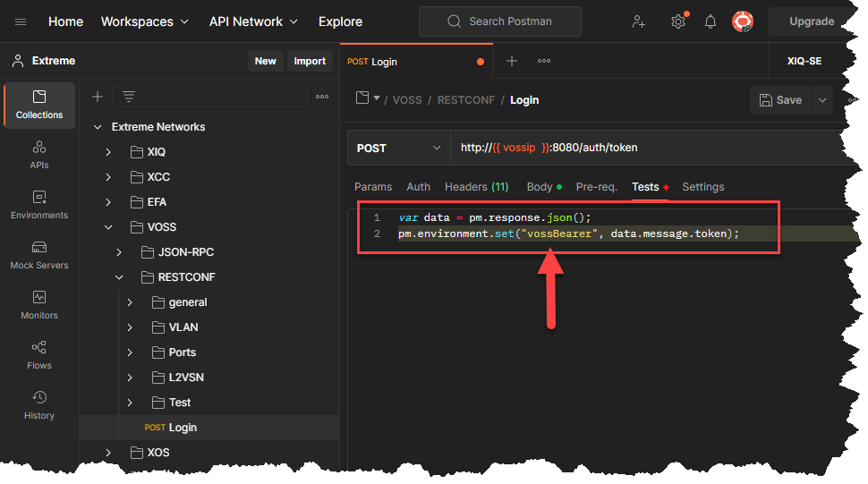Open the API Network dropdown
This screenshot has height=484, width=868.
pos(253,21)
